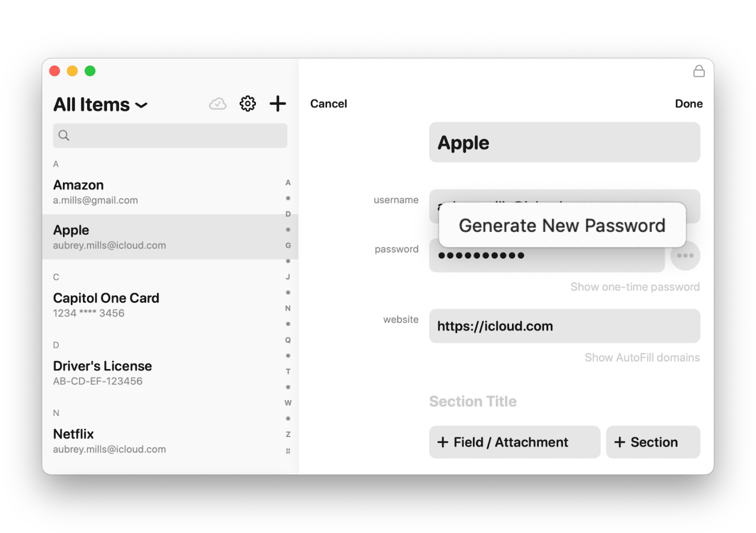Click the username field label
Viewport: 756px width, 533px height.
396,200
